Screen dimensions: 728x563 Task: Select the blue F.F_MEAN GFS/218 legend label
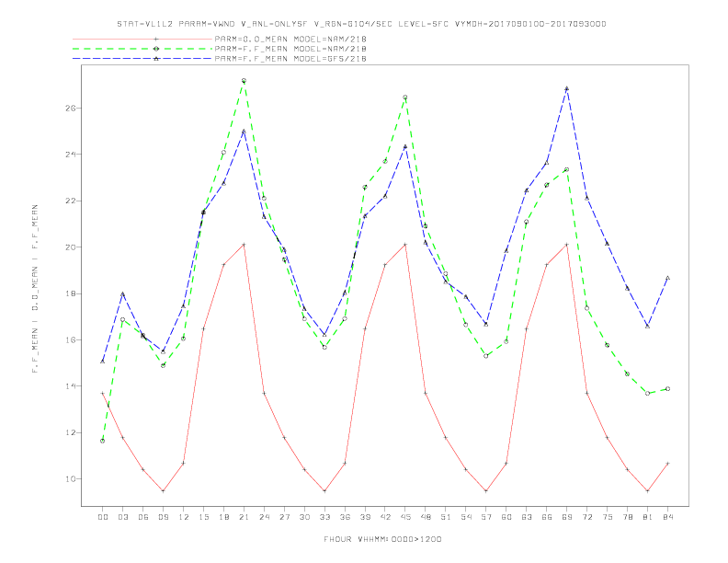tap(290, 59)
